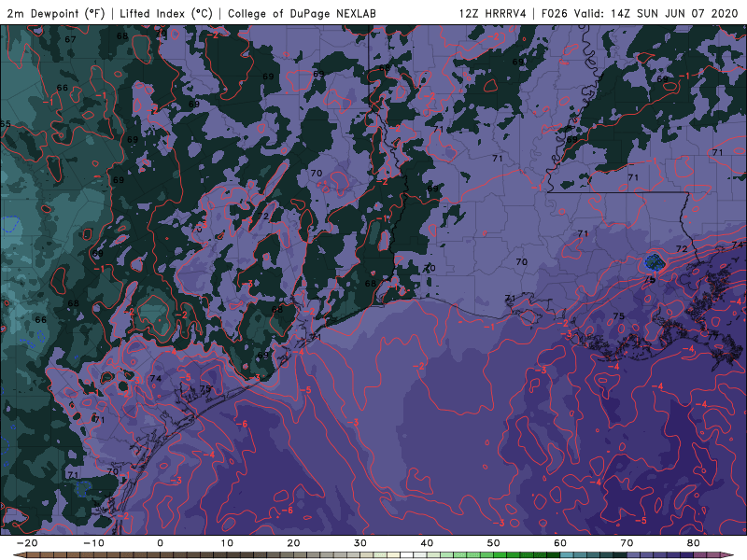The height and width of the screenshot is (560, 747).
Task: Click the '10' color scale label
Action: coord(227,543)
